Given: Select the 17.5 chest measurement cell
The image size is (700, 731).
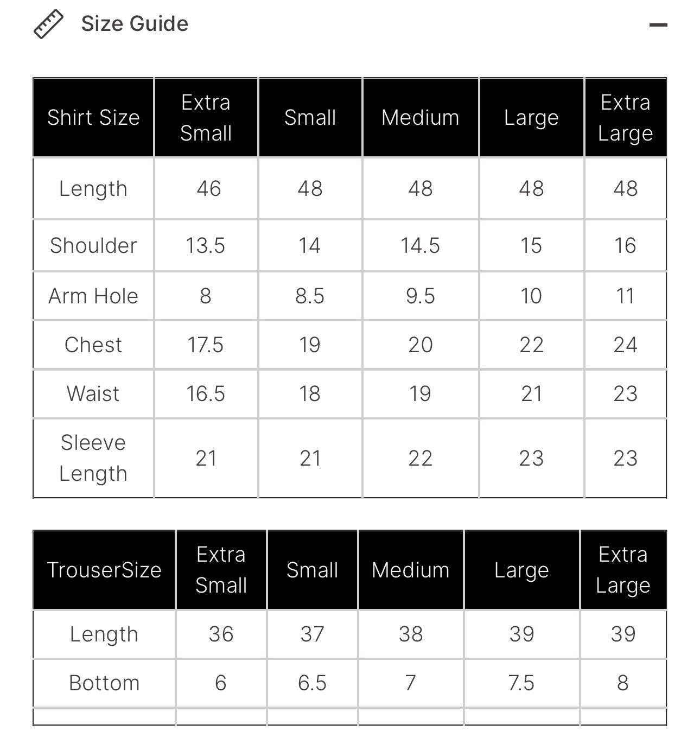Looking at the screenshot, I should (x=206, y=345).
